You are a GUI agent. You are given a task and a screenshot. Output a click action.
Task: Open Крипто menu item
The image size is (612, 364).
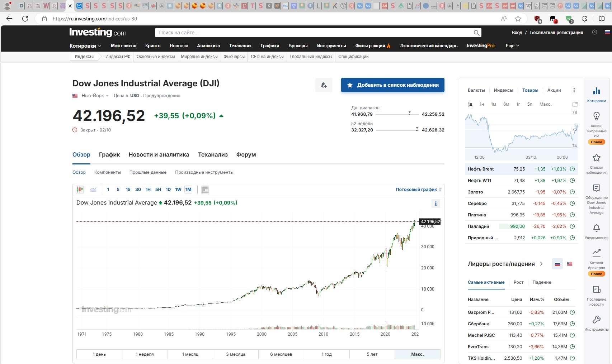[x=153, y=46]
